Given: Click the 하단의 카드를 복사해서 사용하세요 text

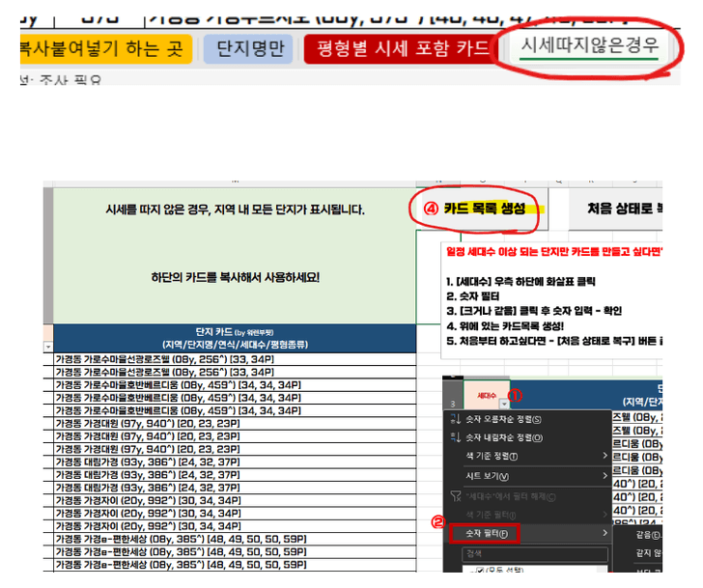Looking at the screenshot, I should 236,277.
